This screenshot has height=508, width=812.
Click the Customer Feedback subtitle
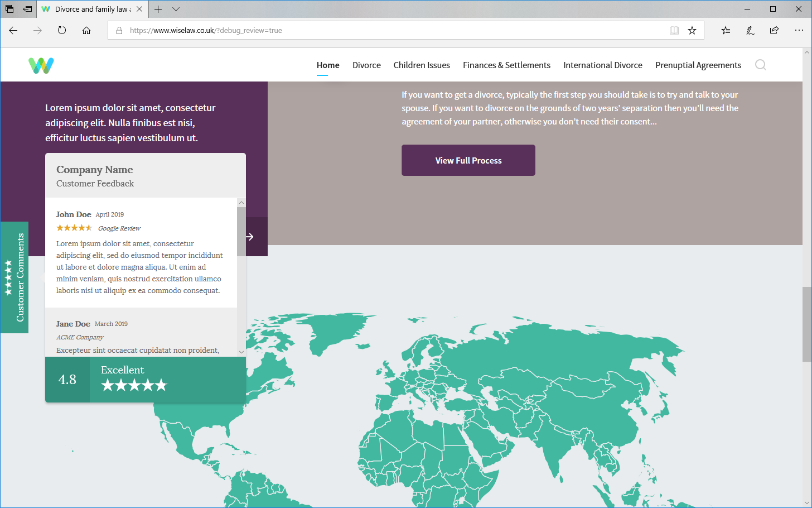click(95, 183)
